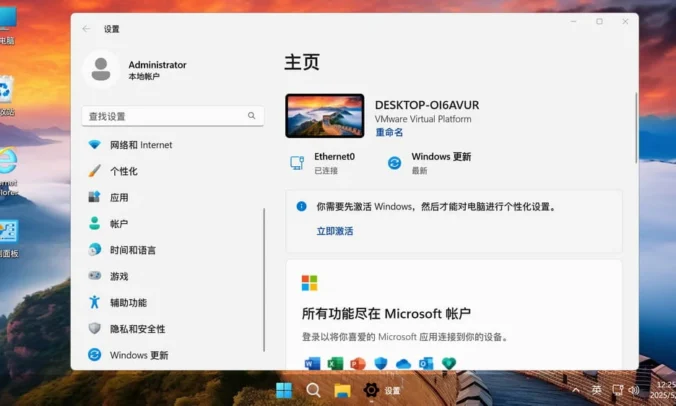Click the green person icon next to 帐户
Viewport: 676px width, 406px height.
94,223
